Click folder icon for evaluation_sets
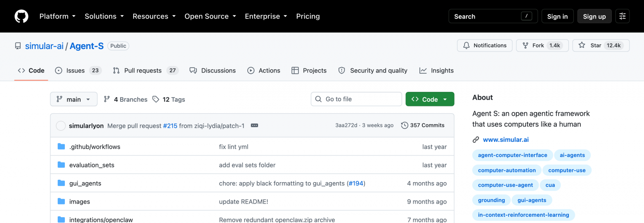This screenshot has width=644, height=223. pos(62,165)
